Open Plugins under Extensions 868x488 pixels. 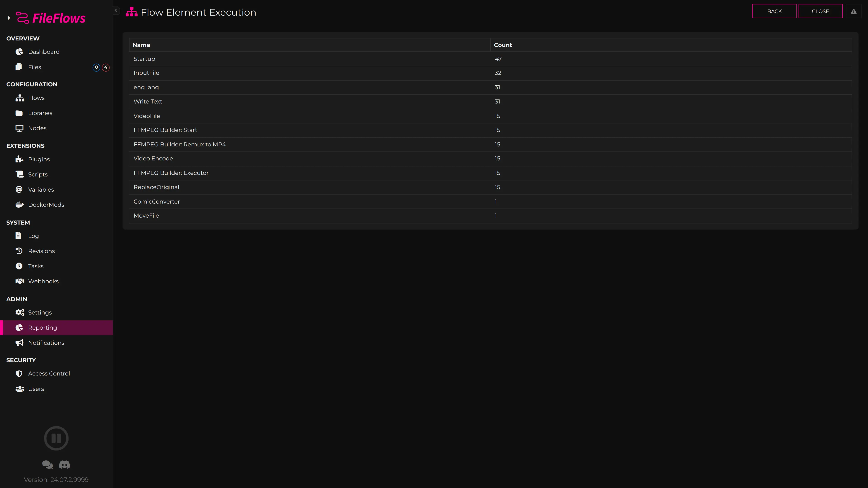point(56,159)
